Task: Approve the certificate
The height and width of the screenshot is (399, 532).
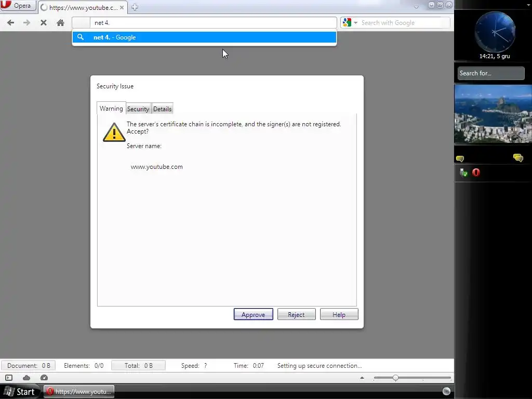Action: [253, 314]
